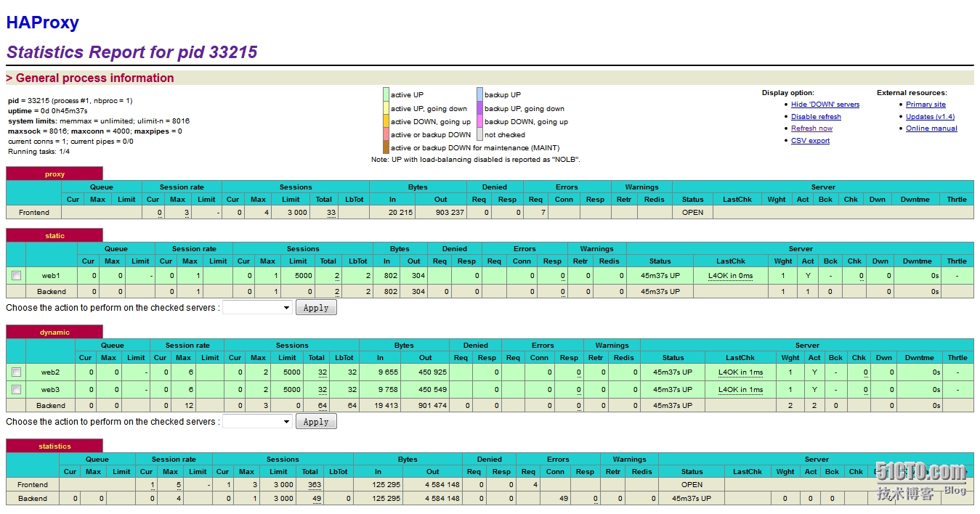This screenshot has height=514, width=980.
Task: Click web1 status '45m37s UP' cell
Action: click(660, 276)
